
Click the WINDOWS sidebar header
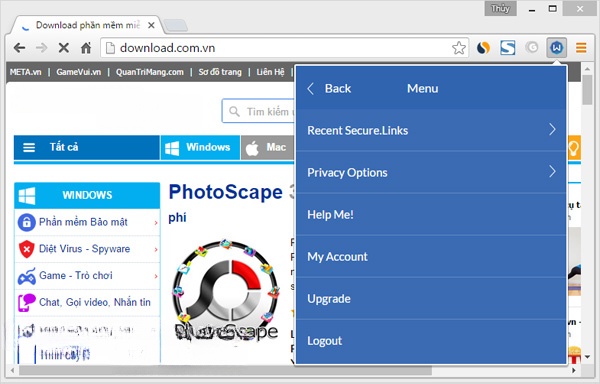(87, 195)
